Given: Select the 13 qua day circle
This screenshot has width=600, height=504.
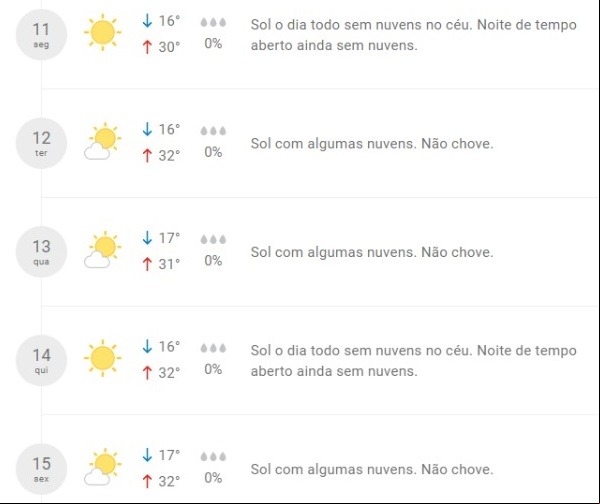Looking at the screenshot, I should tap(41, 252).
